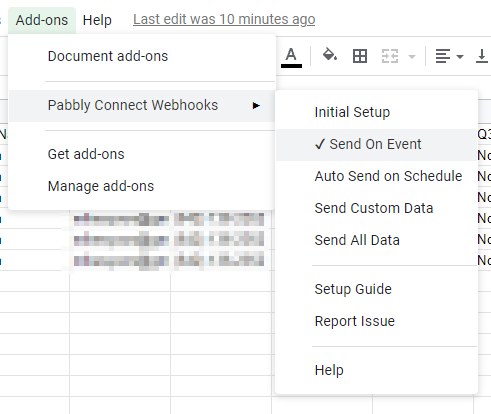Choose Manage add-ons
Viewport: 491px width, 414px height.
click(142, 186)
